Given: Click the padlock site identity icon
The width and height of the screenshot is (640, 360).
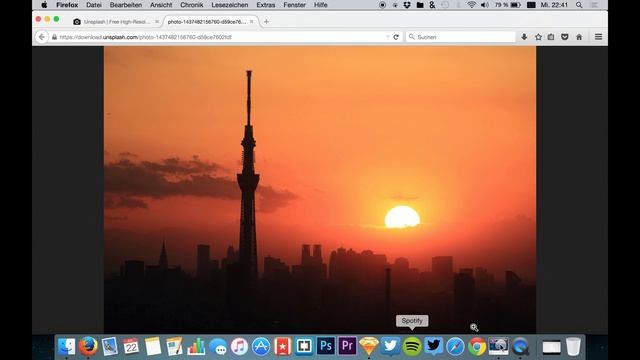Looking at the screenshot, I should 54,37.
